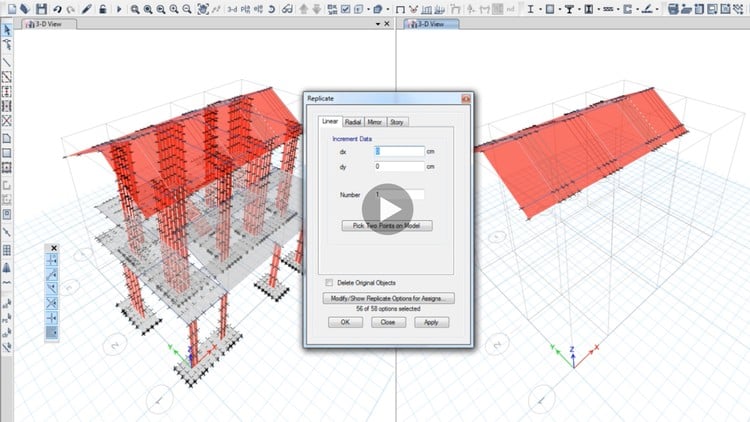
Task: Click the C-channel icon in top toolbar
Action: 628,9
